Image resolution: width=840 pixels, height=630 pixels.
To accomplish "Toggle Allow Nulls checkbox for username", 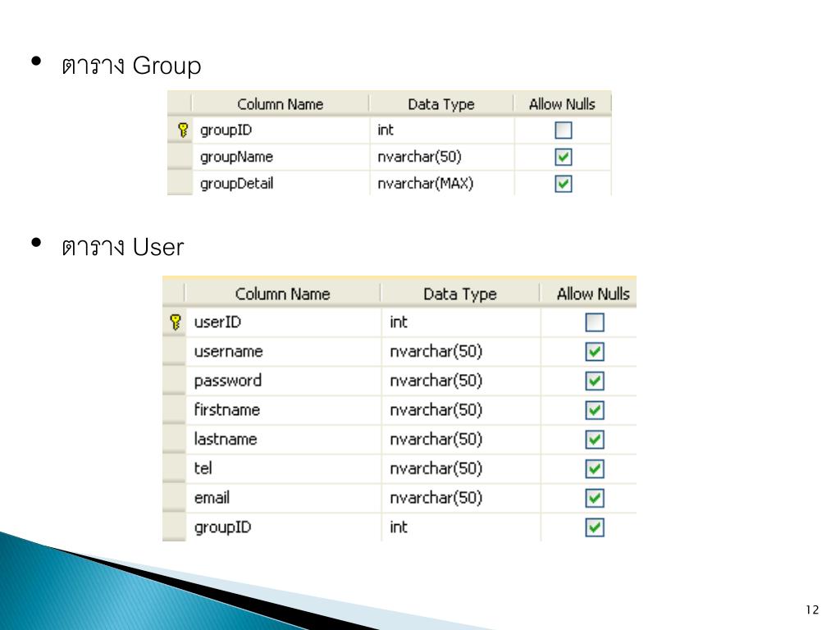I will [595, 352].
